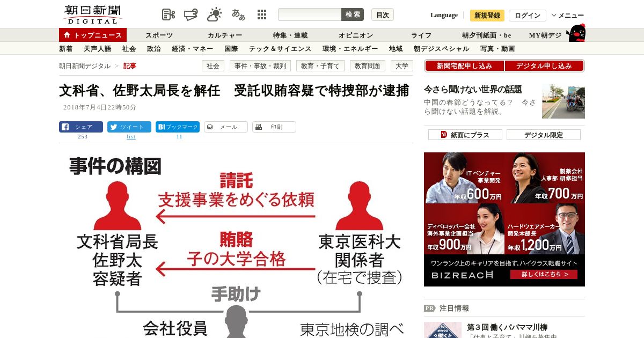Click the 朝日新聞デジタル breadcrumb link
Viewport: 644px width, 338px height.
point(85,66)
